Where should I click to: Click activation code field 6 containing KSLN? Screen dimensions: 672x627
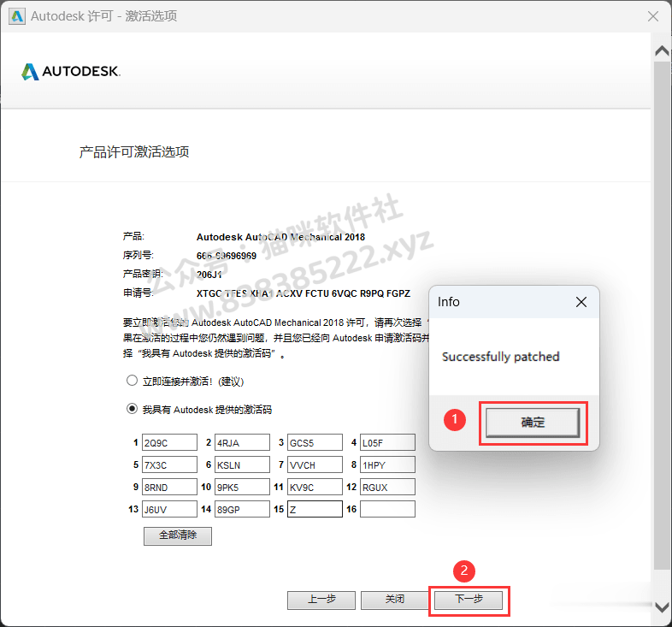(242, 464)
